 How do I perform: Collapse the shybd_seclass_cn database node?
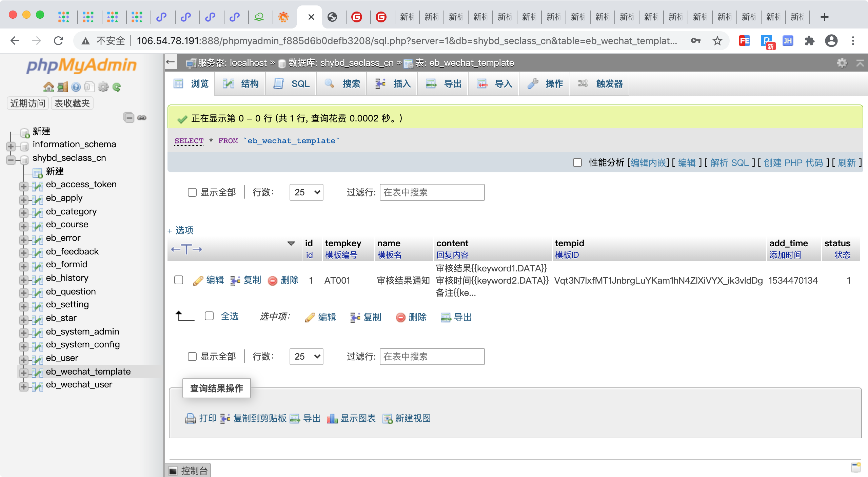point(11,159)
